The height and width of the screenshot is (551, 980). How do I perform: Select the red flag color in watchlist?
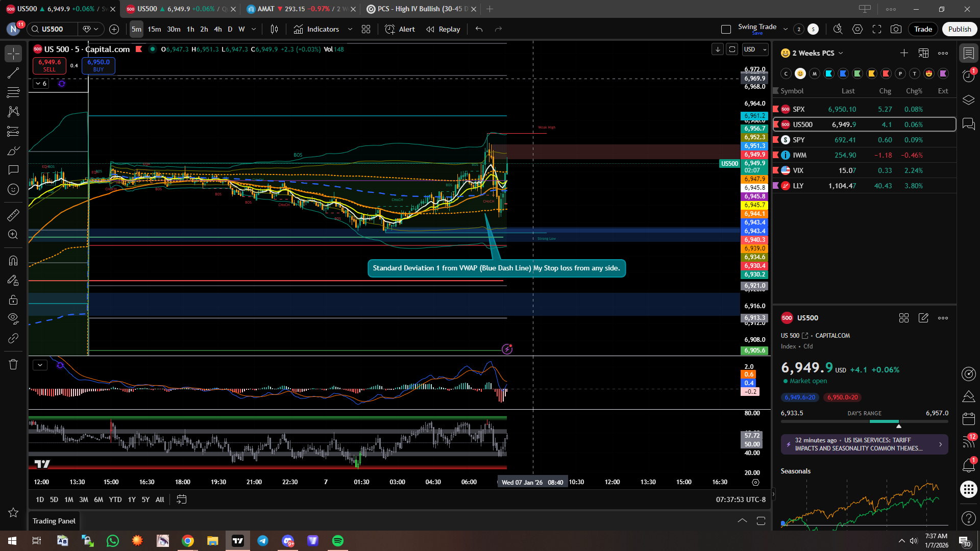(886, 73)
